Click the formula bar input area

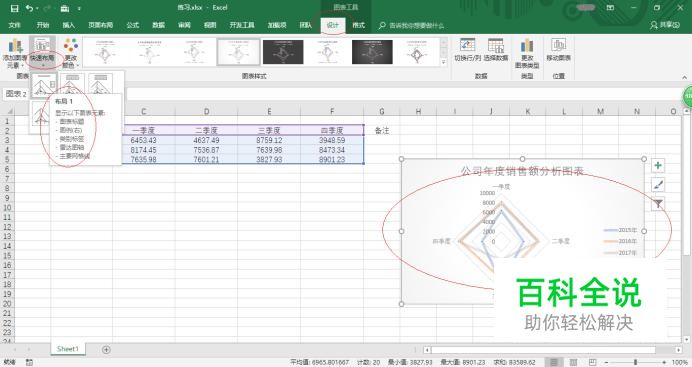pyautogui.click(x=404, y=94)
